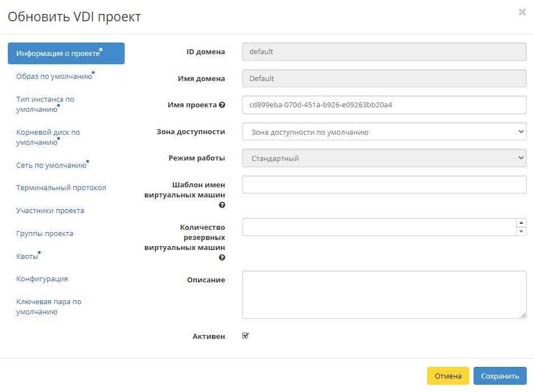Click help icon under Шаблон имен виртуальных машин
534x392 pixels.
pos(222,205)
